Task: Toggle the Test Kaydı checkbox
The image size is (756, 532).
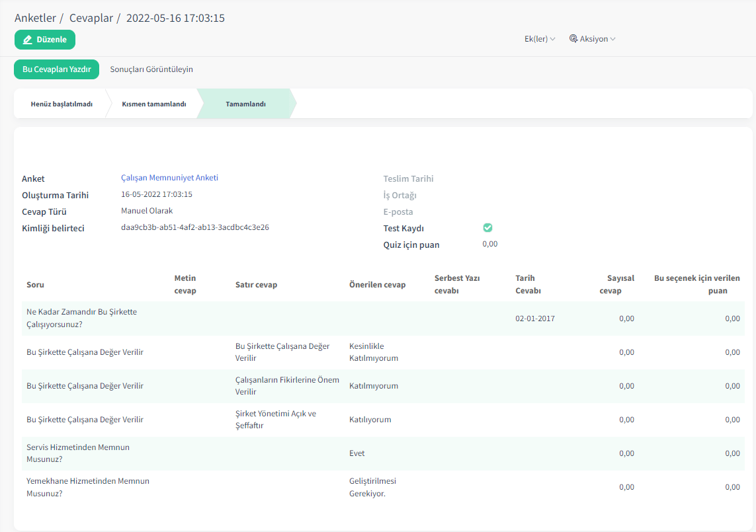Action: pyautogui.click(x=487, y=228)
